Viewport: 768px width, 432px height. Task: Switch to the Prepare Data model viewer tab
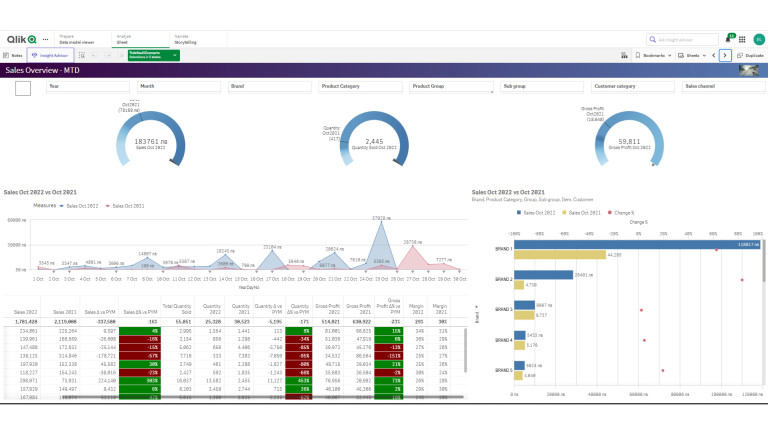(76, 39)
